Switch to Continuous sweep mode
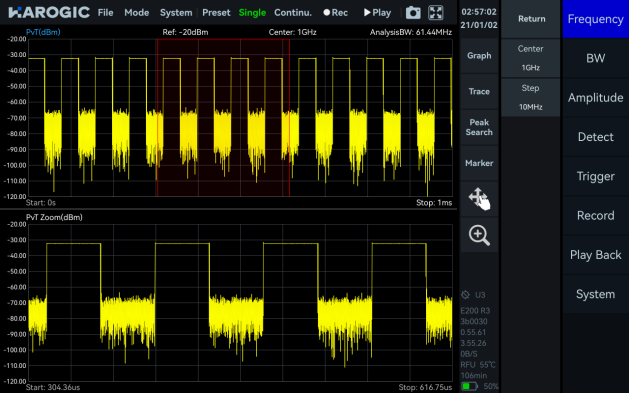 point(293,13)
